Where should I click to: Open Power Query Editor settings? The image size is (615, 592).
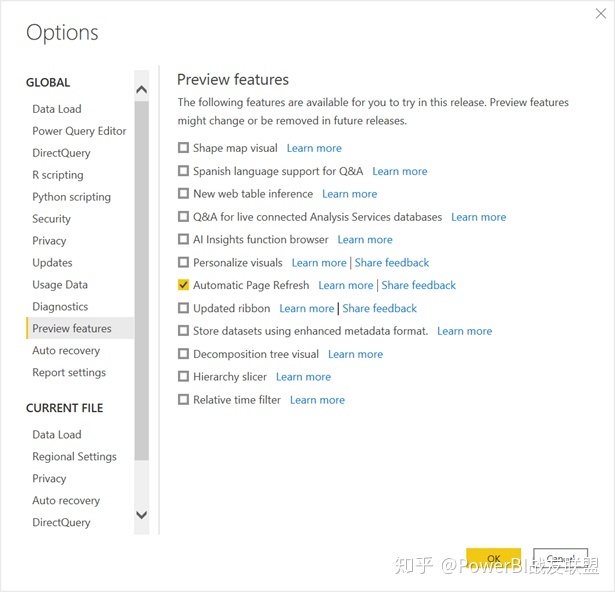tap(79, 131)
